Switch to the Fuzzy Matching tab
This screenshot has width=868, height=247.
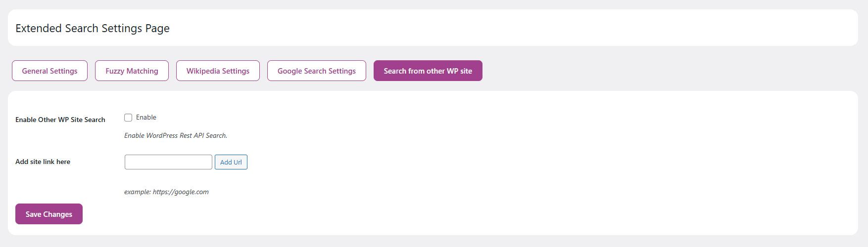tap(132, 71)
